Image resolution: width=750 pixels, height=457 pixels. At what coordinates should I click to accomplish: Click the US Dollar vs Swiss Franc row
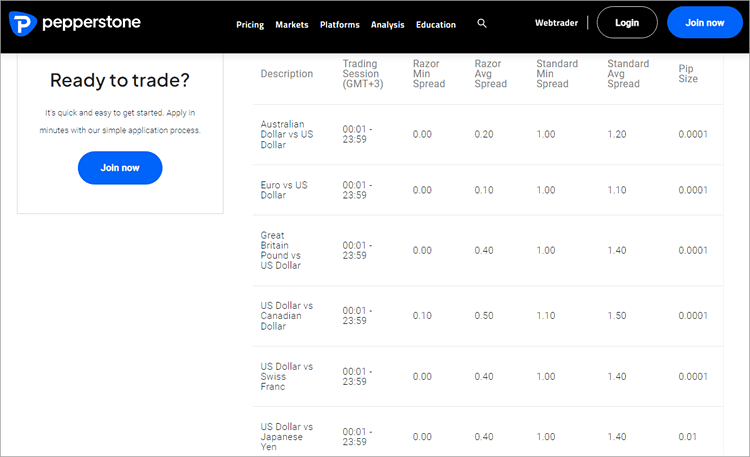(x=286, y=376)
